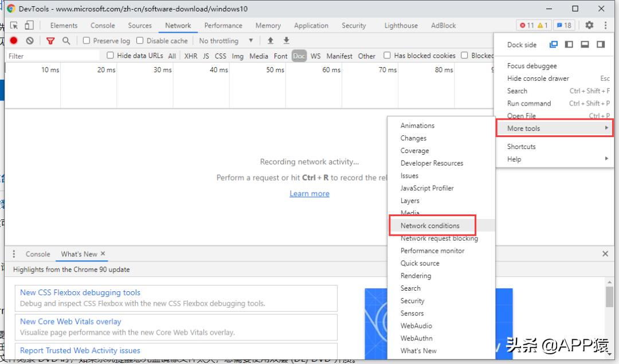The width and height of the screenshot is (619, 364).
Task: Import HAR file using upload icon
Action: (x=269, y=40)
